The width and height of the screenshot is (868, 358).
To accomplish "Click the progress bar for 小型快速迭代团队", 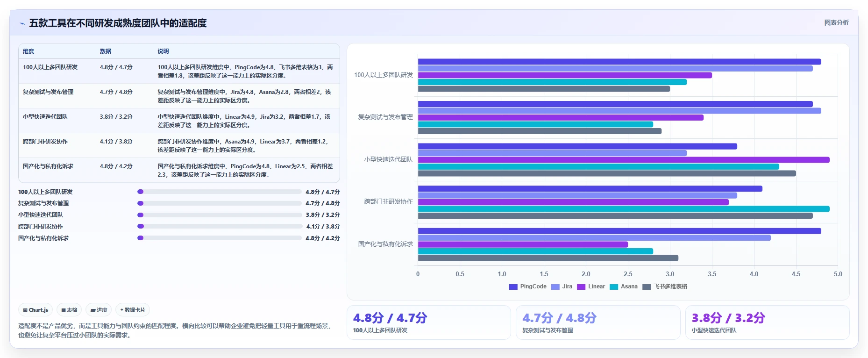I will 220,215.
